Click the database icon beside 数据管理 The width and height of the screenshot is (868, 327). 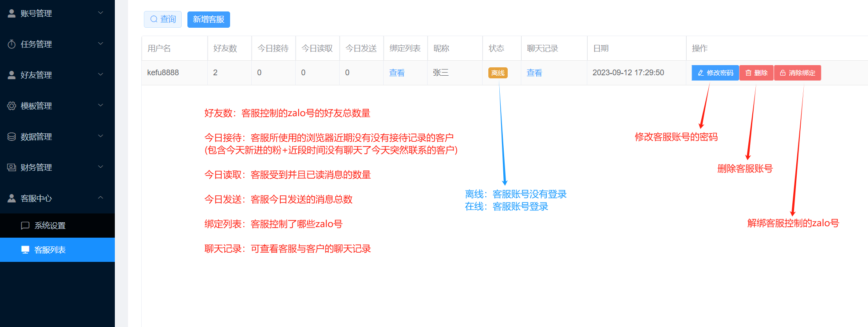click(x=12, y=137)
